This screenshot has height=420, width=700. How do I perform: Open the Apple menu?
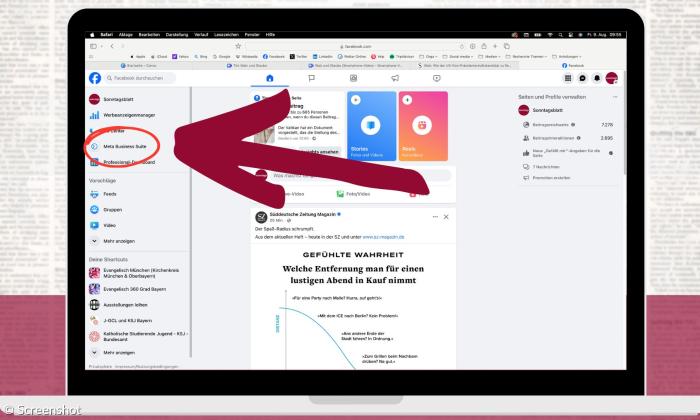point(92,35)
